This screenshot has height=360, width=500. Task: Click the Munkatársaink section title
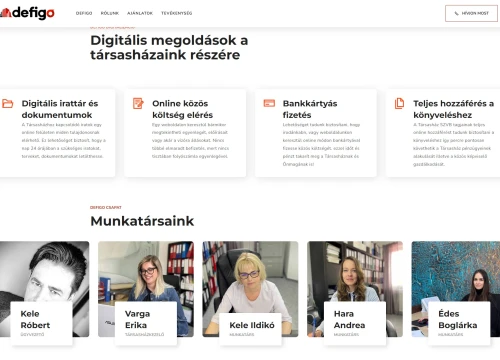coord(142,221)
